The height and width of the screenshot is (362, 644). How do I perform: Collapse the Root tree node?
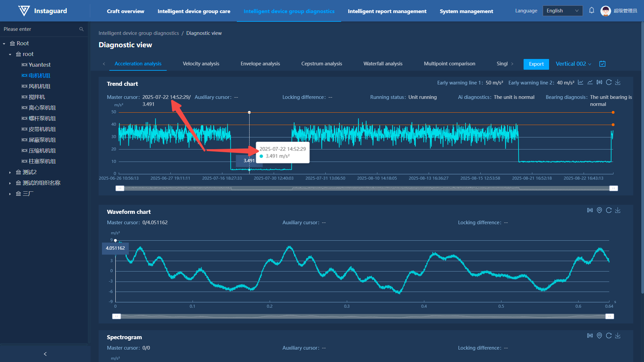coord(4,44)
